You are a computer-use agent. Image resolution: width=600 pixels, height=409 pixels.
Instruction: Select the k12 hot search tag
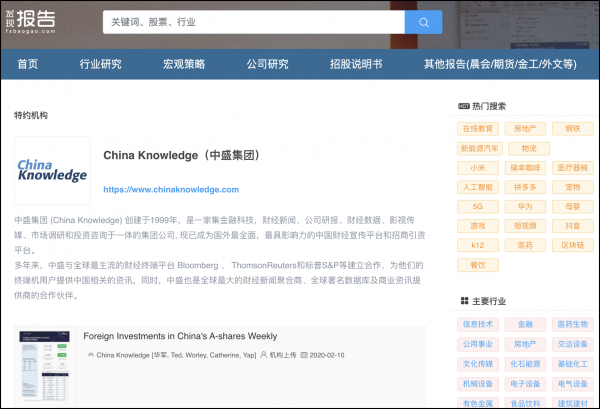point(478,245)
